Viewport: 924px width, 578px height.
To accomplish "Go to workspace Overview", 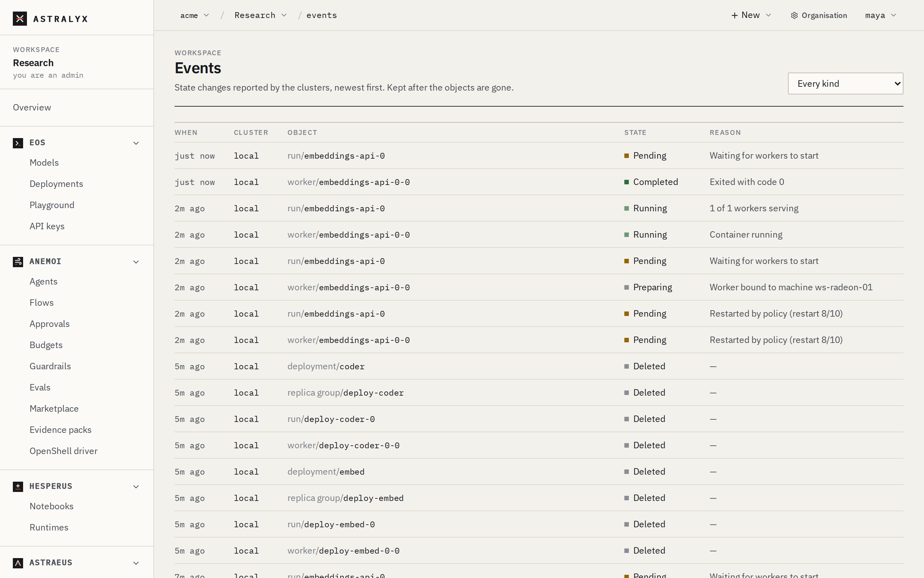I will [x=32, y=108].
